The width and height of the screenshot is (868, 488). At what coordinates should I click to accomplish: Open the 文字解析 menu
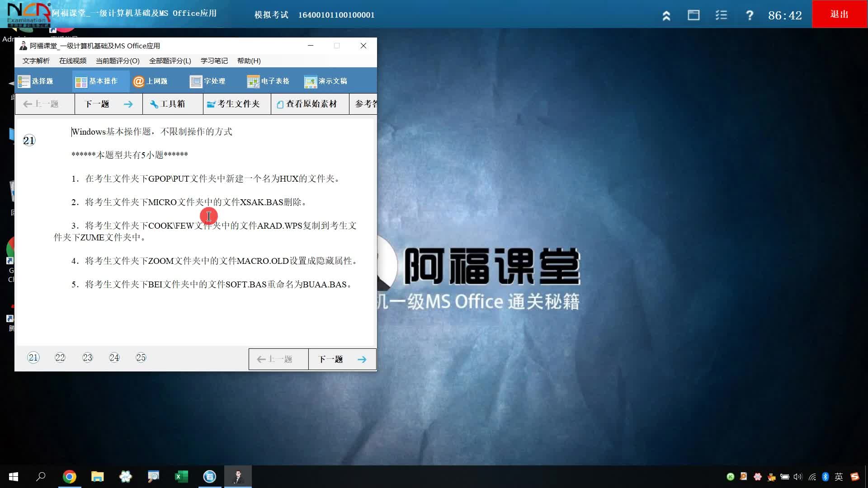(x=36, y=61)
